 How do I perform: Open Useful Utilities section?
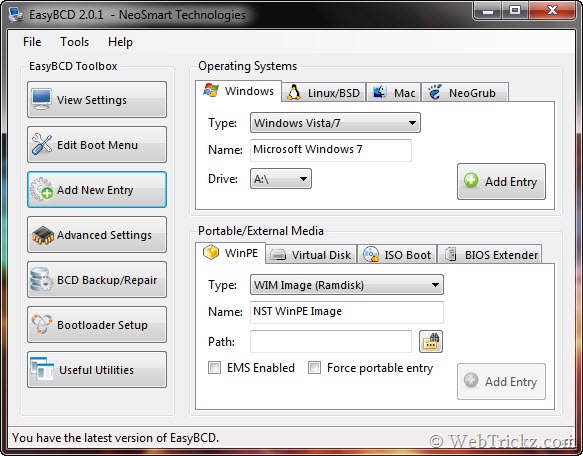97,369
